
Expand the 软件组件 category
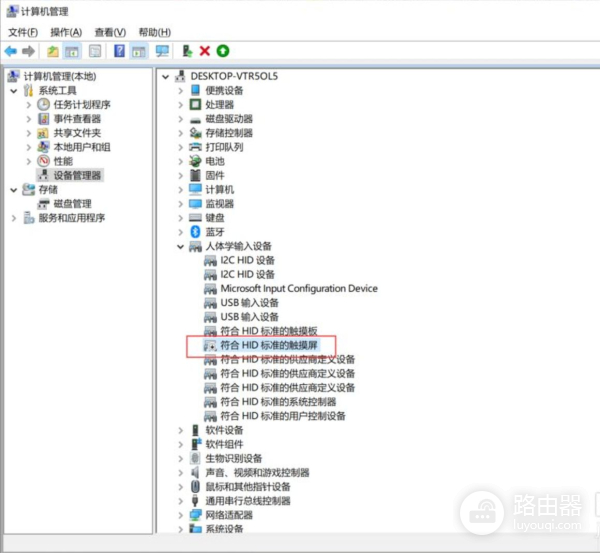(x=180, y=444)
